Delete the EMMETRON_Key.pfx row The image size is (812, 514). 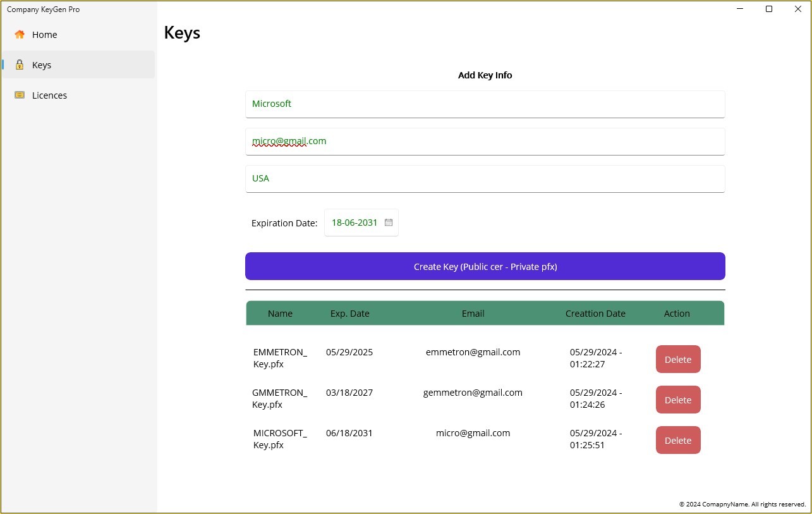(678, 359)
